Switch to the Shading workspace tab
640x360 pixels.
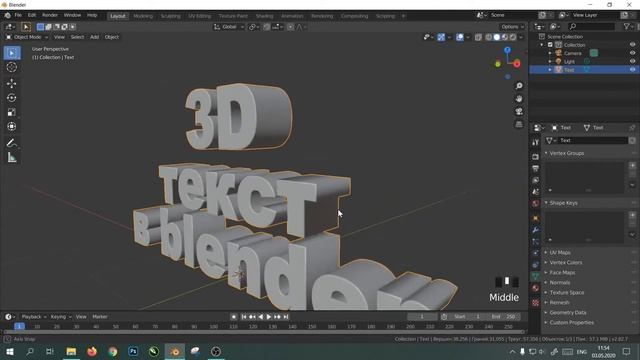(x=264, y=16)
